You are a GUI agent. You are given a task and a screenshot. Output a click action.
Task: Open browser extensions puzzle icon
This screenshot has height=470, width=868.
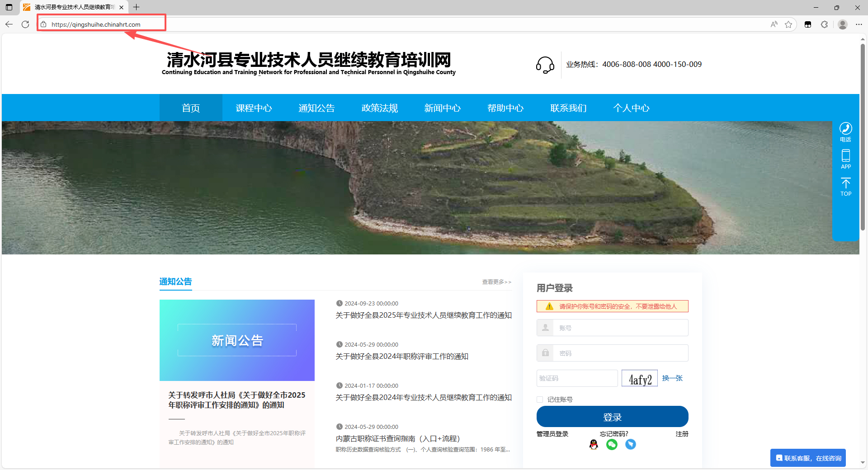(824, 24)
